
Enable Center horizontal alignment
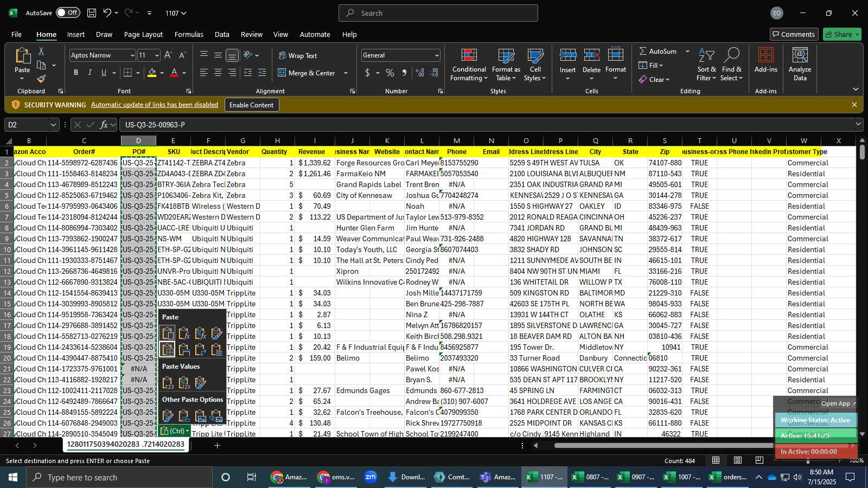click(x=218, y=73)
